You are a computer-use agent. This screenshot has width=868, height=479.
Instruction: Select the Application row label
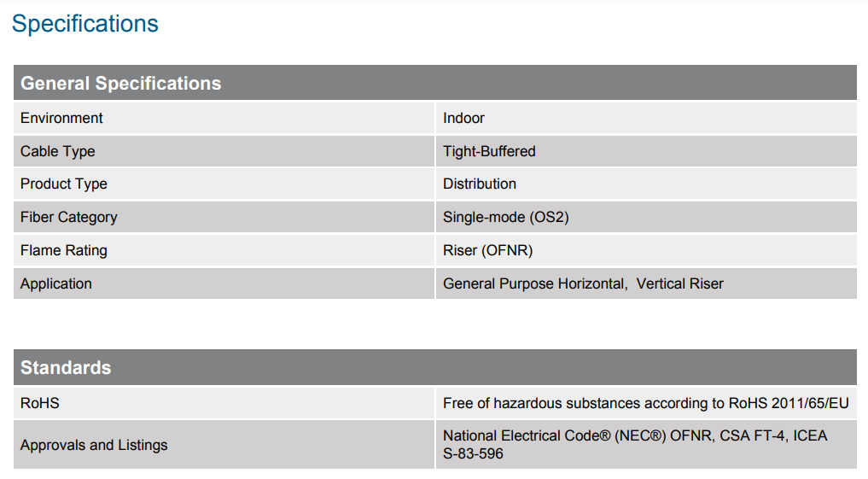pyautogui.click(x=56, y=283)
